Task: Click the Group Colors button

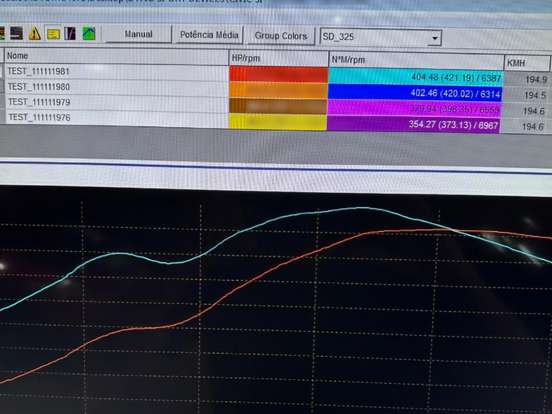Action: click(281, 36)
